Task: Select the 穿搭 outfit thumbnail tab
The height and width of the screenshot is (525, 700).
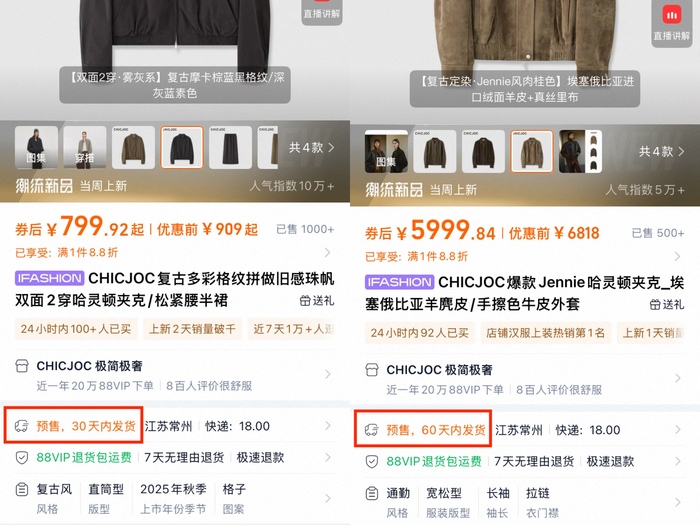Action: (x=85, y=147)
